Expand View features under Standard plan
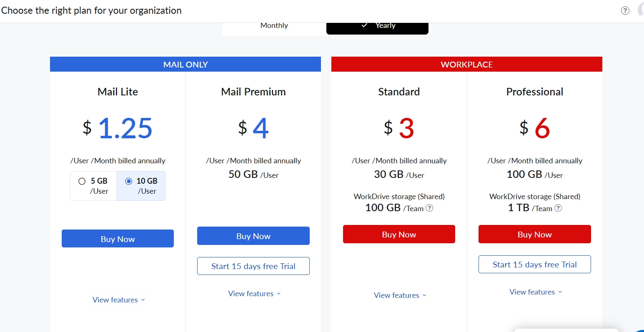 (400, 295)
